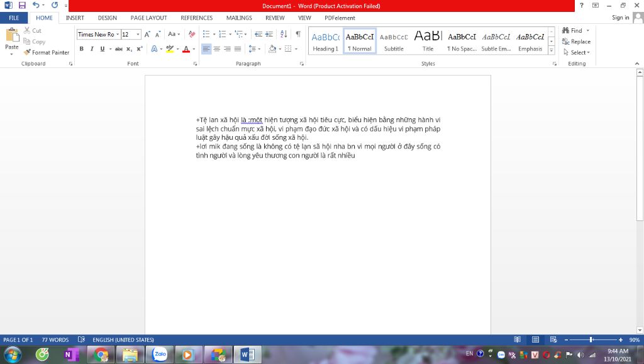Open the Select dropdown in Editing
Viewport: 644px width, 364px height.
coord(576,52)
